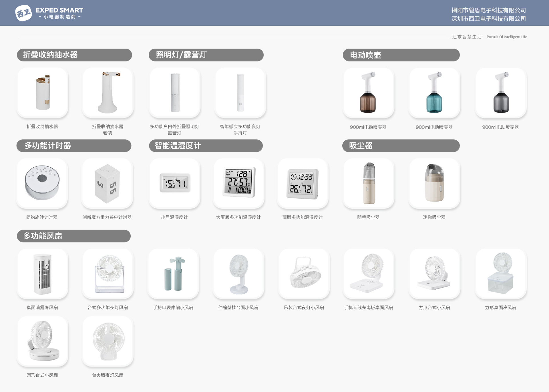Click the gray 900ml electric spray bottle image
The image size is (549, 392).
tap(501, 93)
